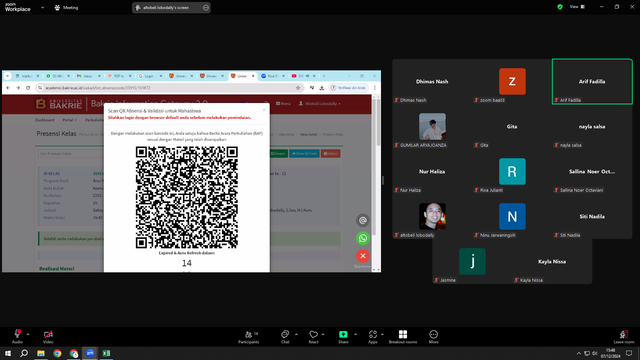The height and width of the screenshot is (360, 640).
Task: Open Windows taskbar search
Action: pyautogui.click(x=24, y=353)
